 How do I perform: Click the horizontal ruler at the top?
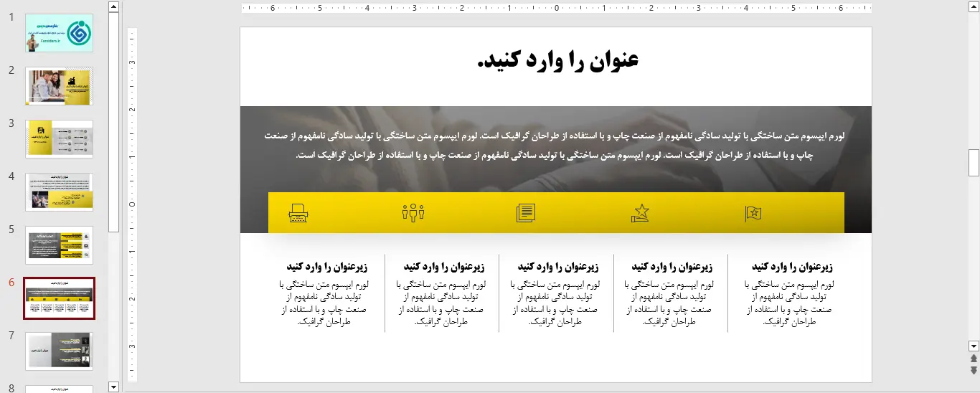557,9
